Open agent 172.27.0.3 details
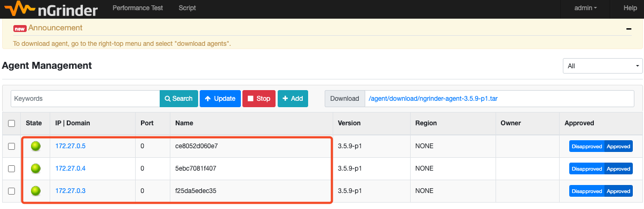Screen dimensions: 644x209 [70, 190]
